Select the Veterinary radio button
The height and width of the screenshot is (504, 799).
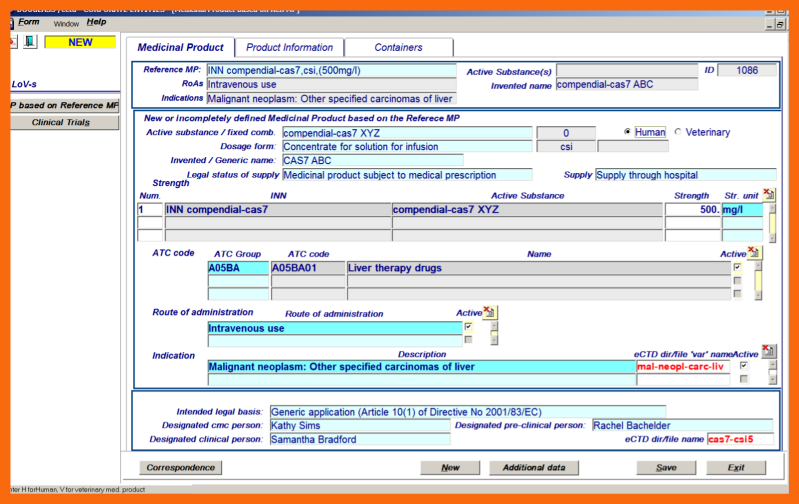click(x=678, y=131)
